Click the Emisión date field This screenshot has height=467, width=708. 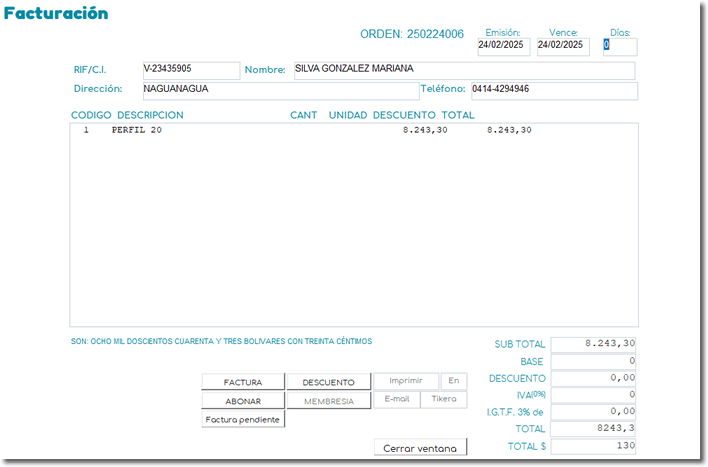point(504,46)
